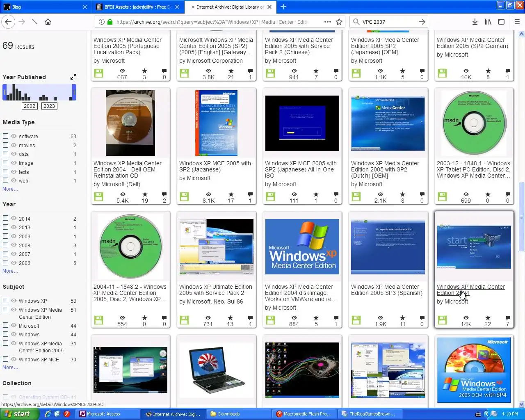This screenshot has width=525, height=420.
Task: Check the 2014 year filter
Action: pyautogui.click(x=6, y=219)
